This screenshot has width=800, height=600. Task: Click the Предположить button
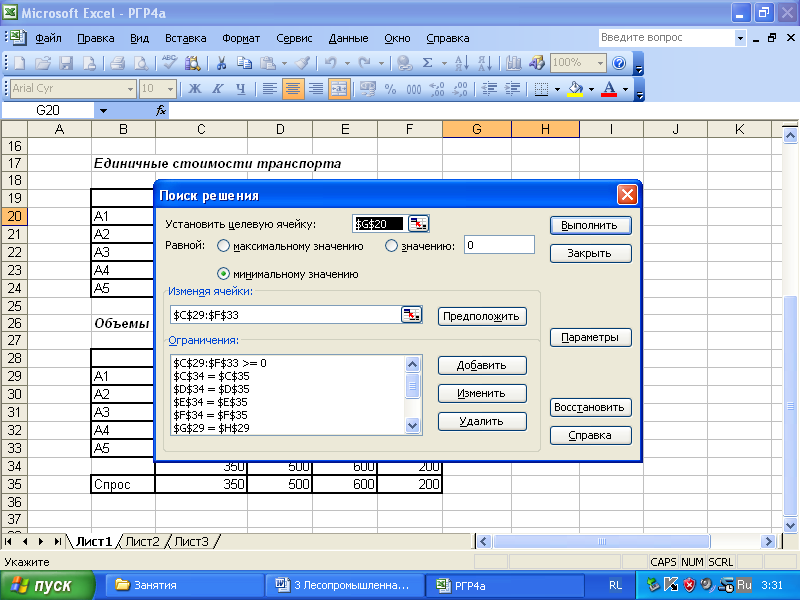click(482, 316)
